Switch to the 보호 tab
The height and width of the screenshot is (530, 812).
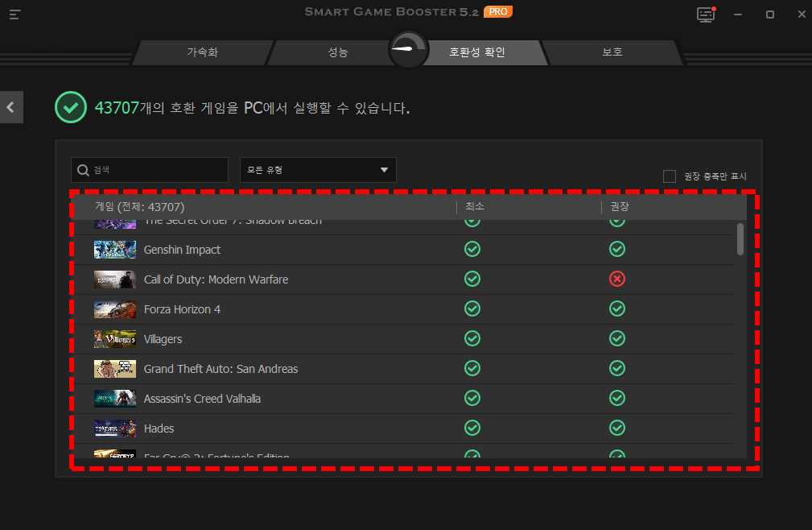click(612, 52)
